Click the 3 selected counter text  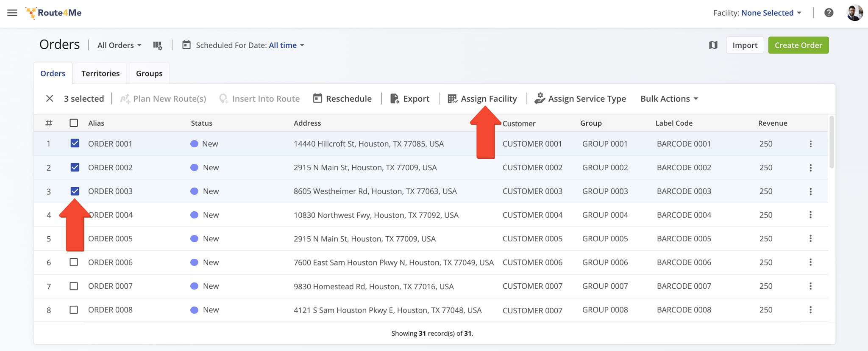[x=84, y=99]
